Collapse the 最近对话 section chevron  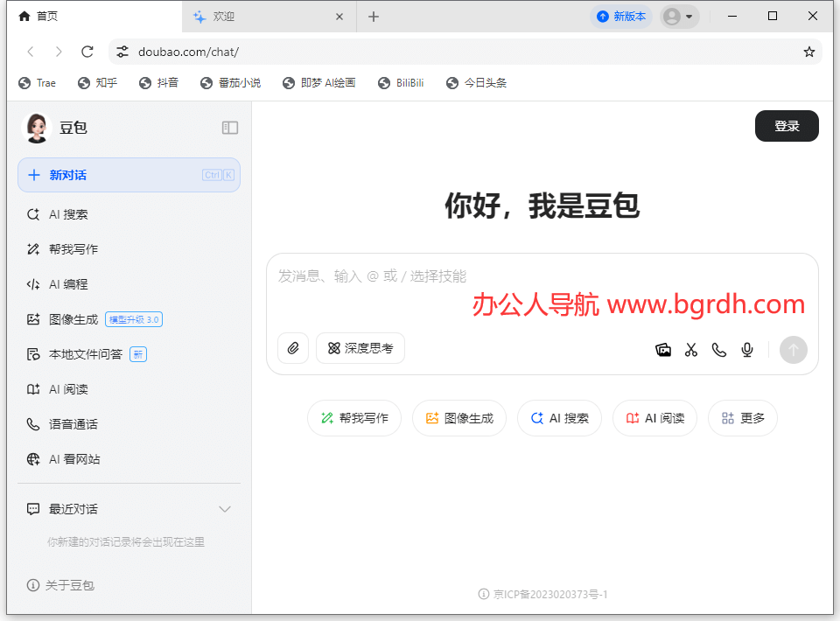pyautogui.click(x=225, y=508)
